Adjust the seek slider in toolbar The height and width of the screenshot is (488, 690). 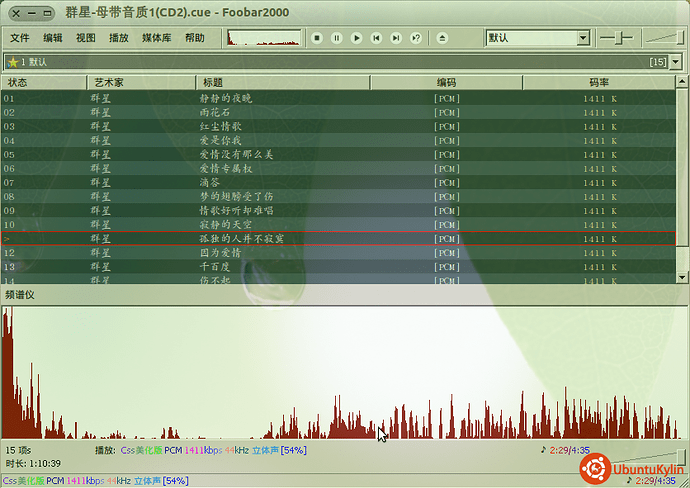(x=617, y=38)
